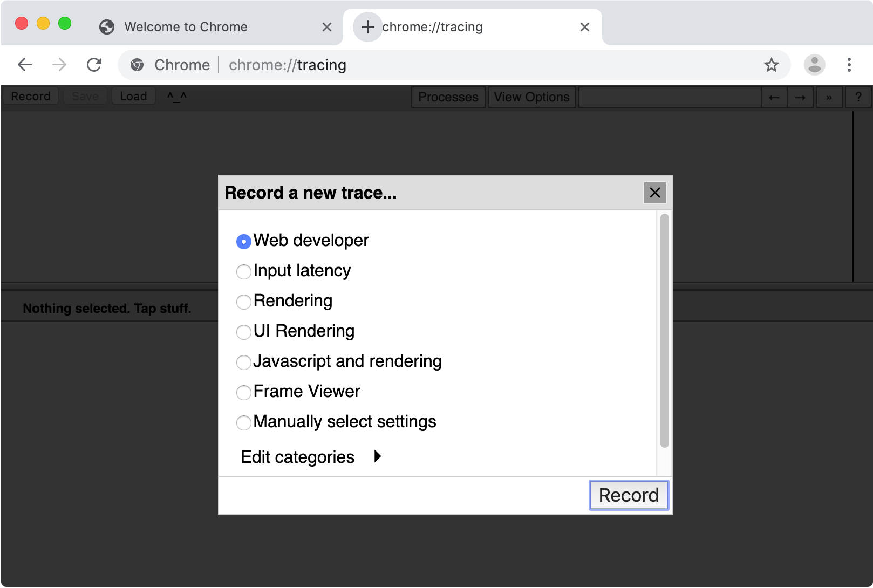
Task: Reload the page with refresh icon
Action: 94,65
